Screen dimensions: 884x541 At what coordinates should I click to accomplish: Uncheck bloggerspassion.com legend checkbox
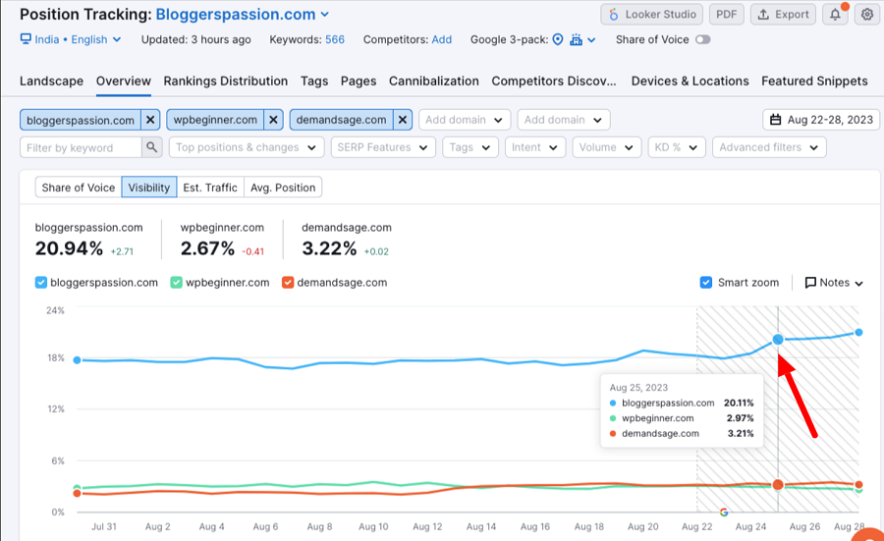[x=41, y=282]
